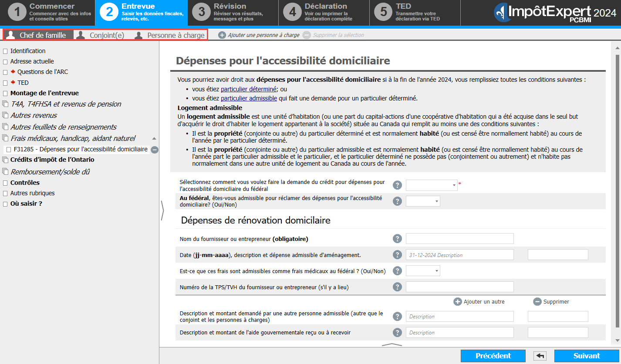Tick the 'Où saisir ?' checkbox
The width and height of the screenshot is (621, 364).
click(5, 204)
